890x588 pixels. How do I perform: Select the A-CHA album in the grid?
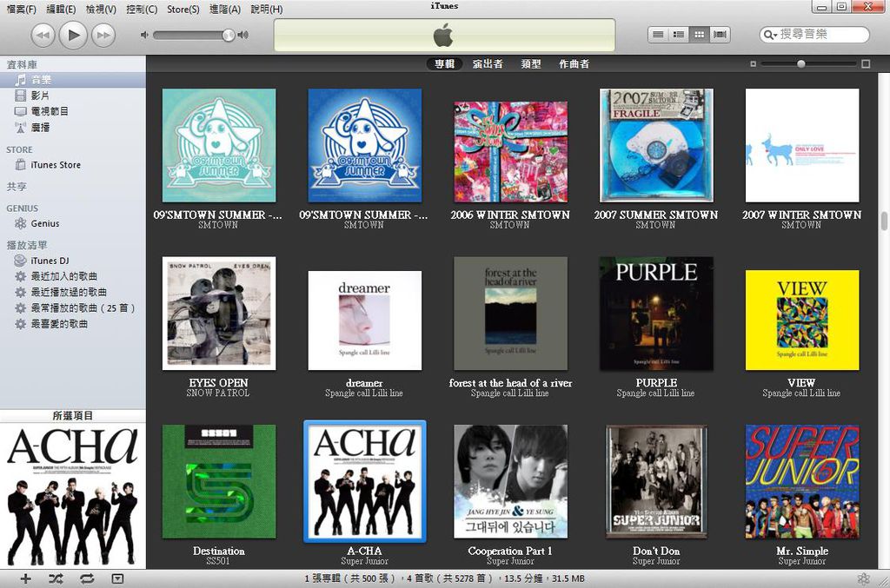(365, 481)
